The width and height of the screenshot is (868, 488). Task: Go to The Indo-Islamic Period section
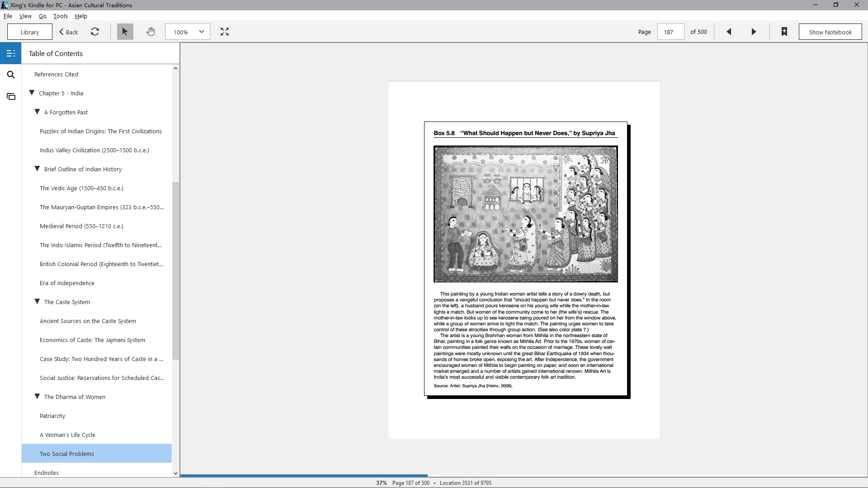point(100,245)
